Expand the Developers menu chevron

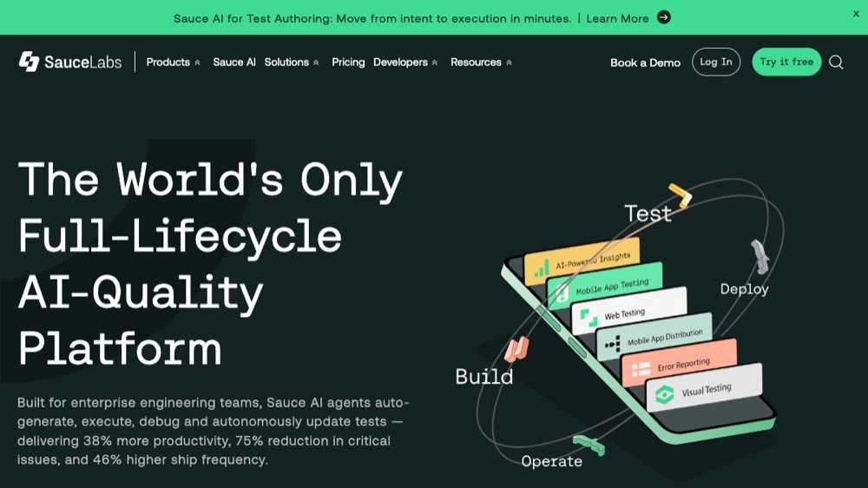435,63
